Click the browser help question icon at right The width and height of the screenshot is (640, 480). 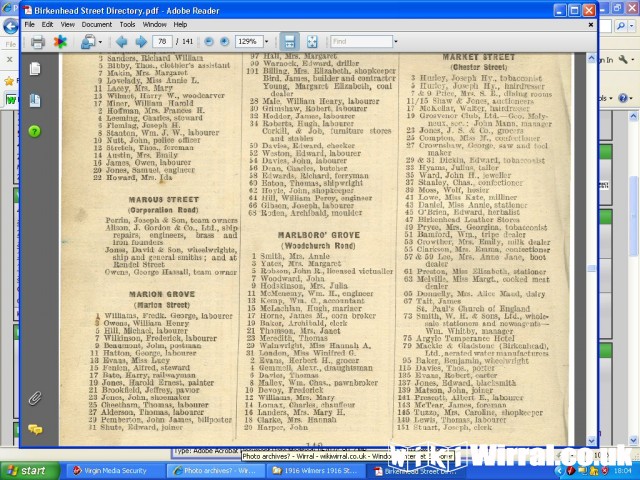623,98
